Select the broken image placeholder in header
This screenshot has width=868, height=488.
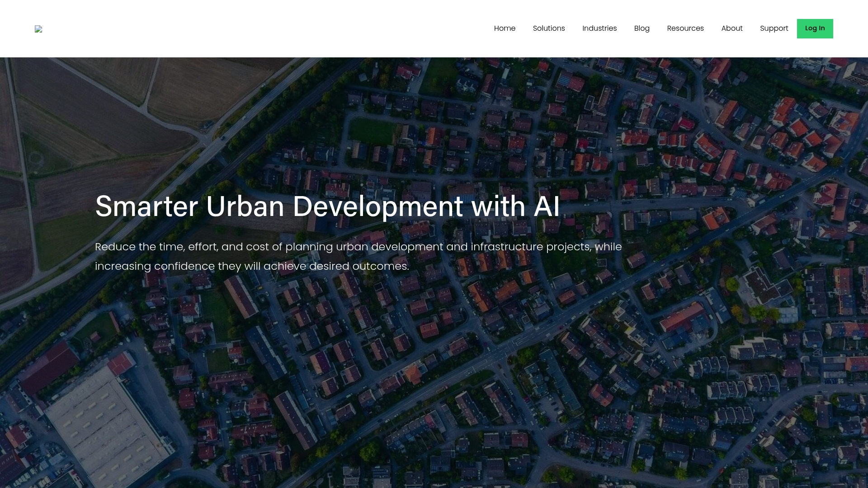(x=38, y=28)
